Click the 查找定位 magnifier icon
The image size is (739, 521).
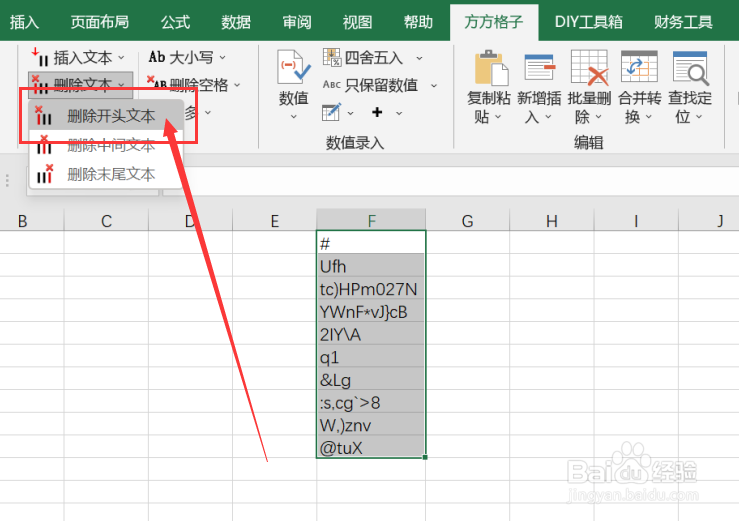click(690, 68)
